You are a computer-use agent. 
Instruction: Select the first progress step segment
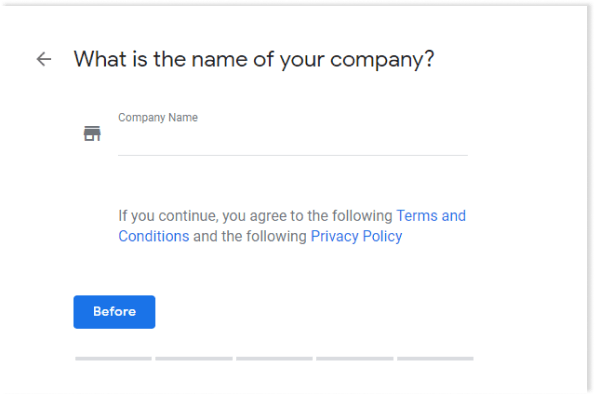[x=113, y=359]
